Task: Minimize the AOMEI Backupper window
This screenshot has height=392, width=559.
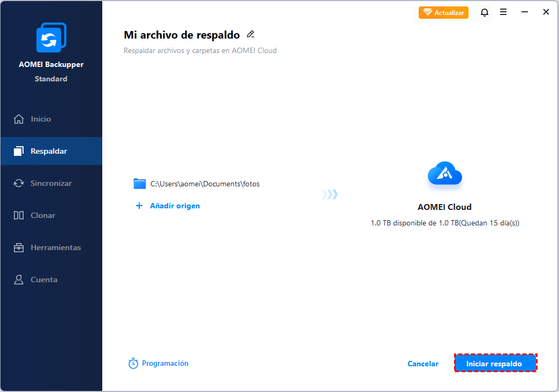Action: coord(524,12)
